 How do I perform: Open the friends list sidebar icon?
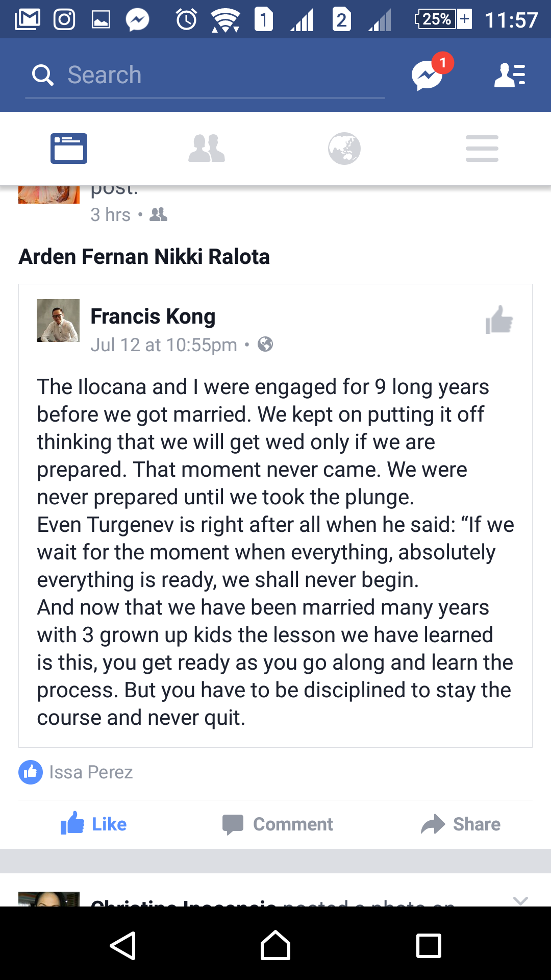click(x=510, y=75)
